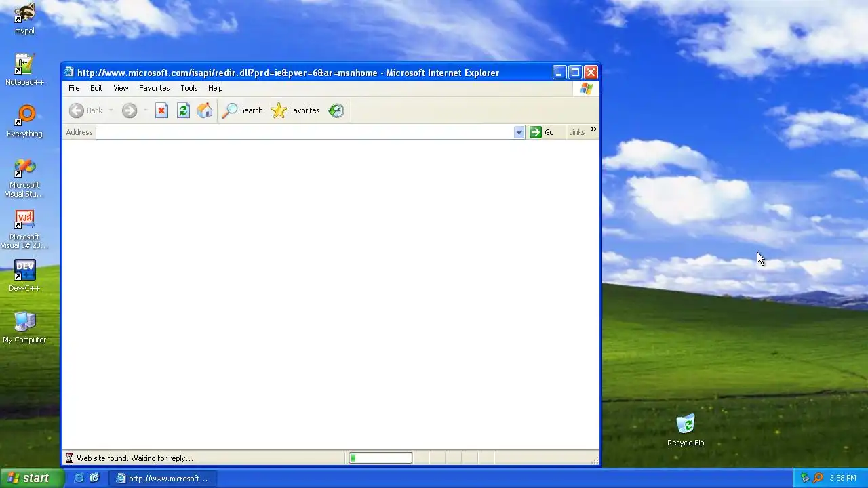Open the Search pane button
The image size is (868, 488).
(243, 110)
